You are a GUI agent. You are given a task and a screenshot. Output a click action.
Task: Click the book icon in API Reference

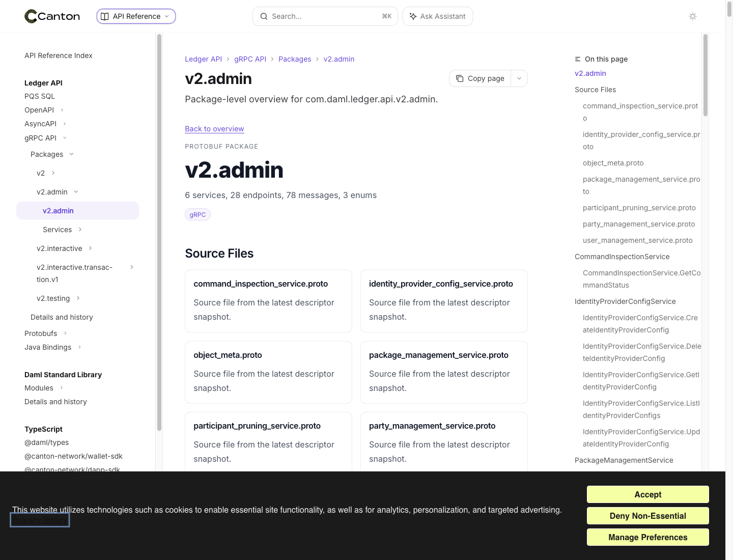[105, 16]
